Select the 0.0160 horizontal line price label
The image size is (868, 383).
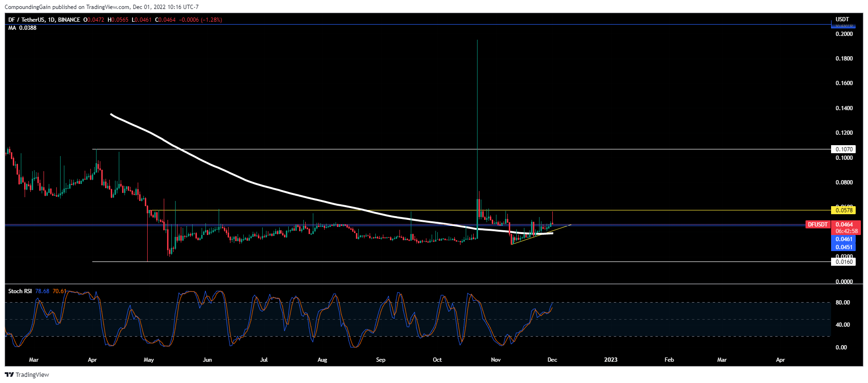[x=843, y=261]
